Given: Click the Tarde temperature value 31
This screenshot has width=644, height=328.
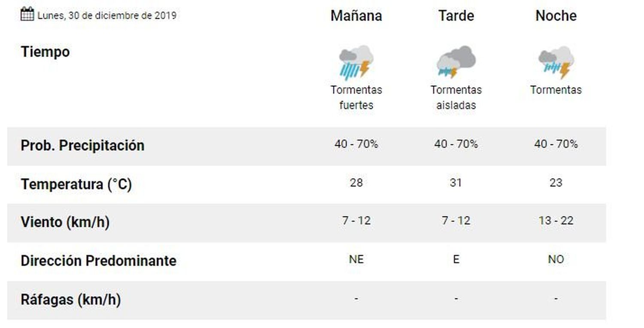Looking at the screenshot, I should pyautogui.click(x=456, y=182).
